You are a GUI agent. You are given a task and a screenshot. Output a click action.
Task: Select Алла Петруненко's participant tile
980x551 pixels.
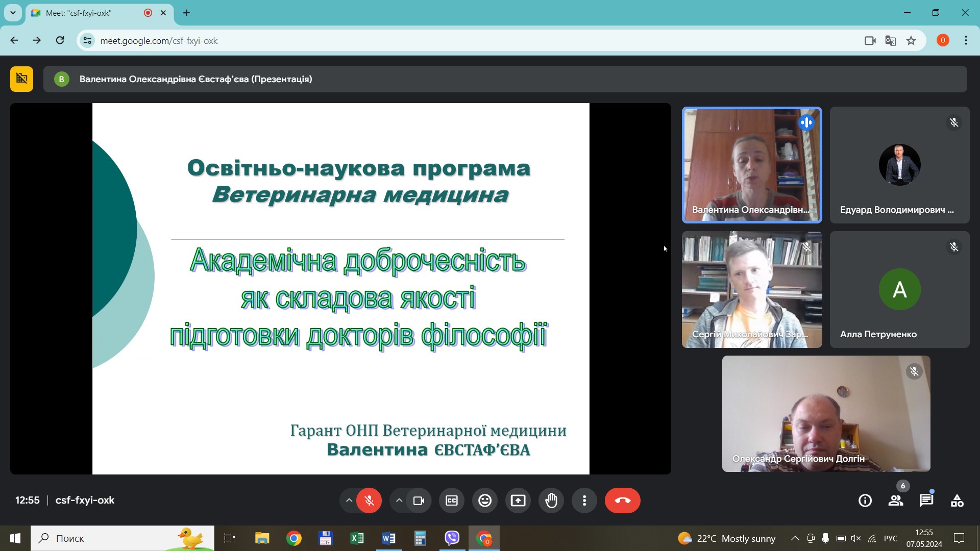[x=899, y=289]
